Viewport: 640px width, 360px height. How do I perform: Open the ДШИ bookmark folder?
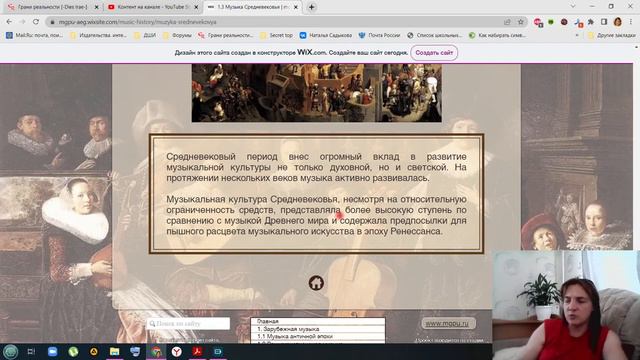pyautogui.click(x=145, y=36)
